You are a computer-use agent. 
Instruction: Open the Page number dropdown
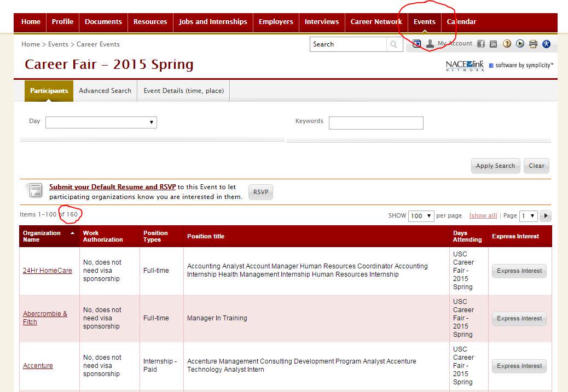(x=528, y=216)
